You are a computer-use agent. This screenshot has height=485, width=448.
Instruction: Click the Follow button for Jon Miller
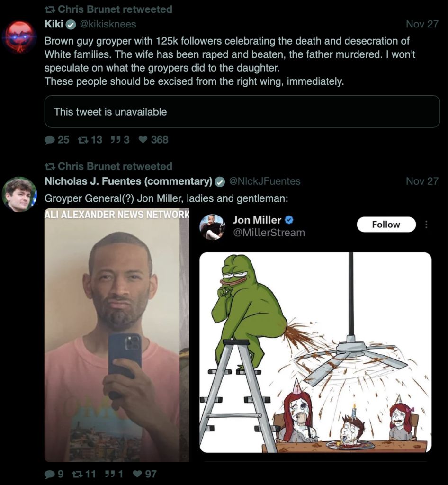pos(386,224)
